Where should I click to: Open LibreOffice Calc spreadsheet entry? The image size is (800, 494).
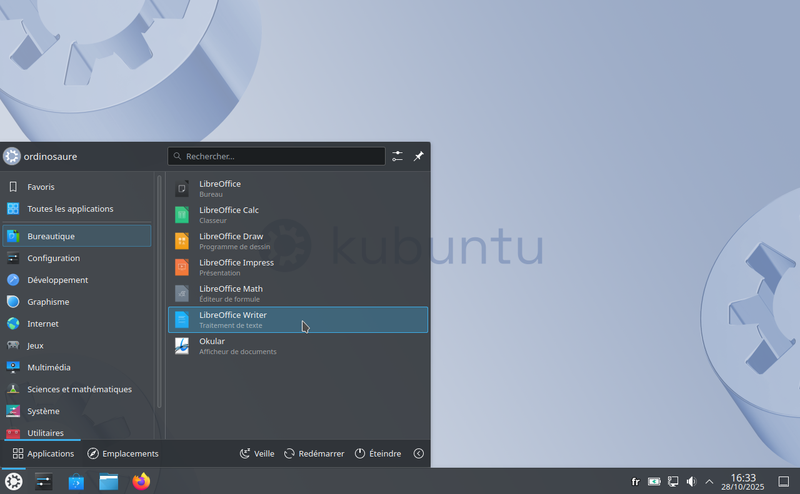[298, 215]
